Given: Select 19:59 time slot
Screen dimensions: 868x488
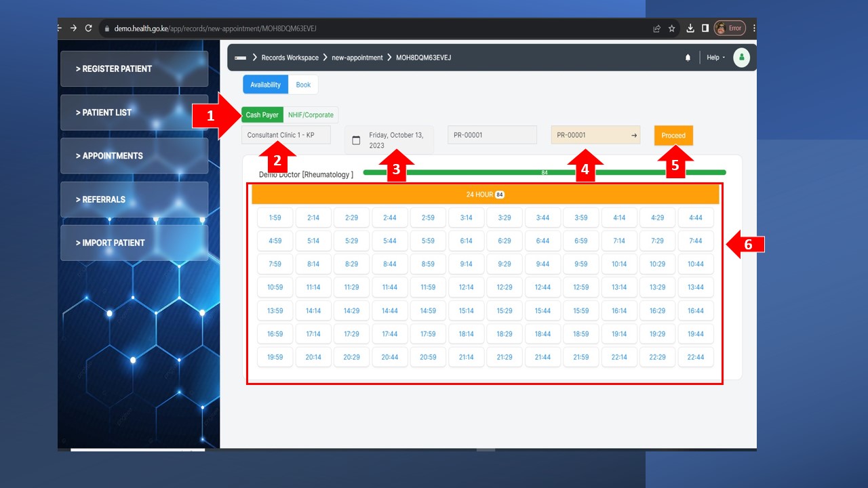Looking at the screenshot, I should pyautogui.click(x=275, y=357).
